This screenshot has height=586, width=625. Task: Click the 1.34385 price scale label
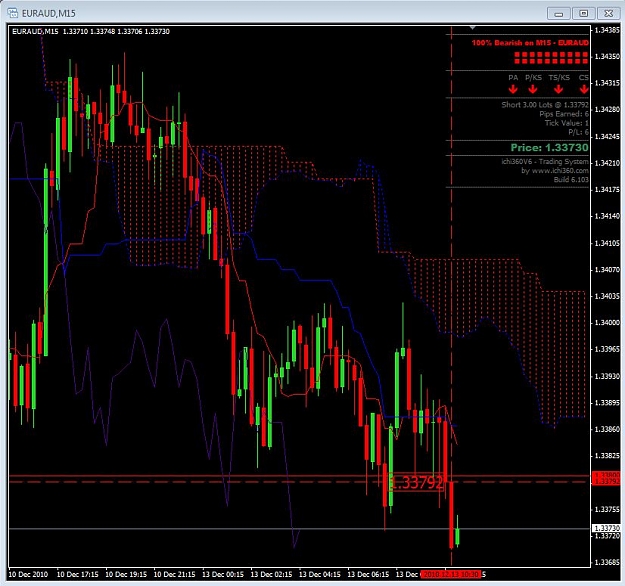pos(607,30)
